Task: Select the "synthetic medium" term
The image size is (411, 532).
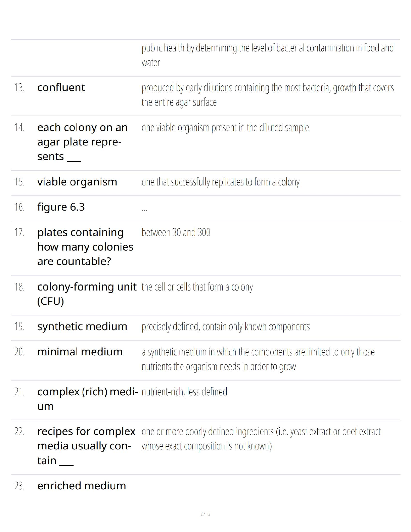Action: pos(82,326)
